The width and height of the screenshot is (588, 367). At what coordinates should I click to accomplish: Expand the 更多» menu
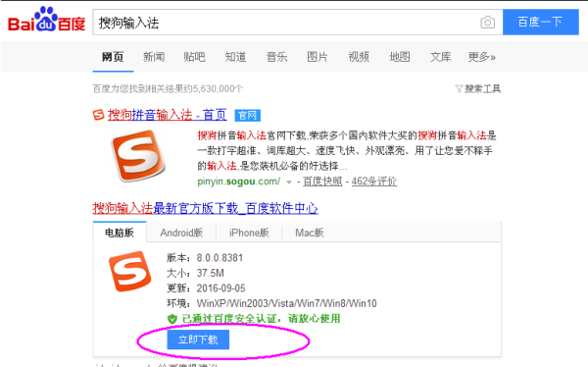point(481,57)
